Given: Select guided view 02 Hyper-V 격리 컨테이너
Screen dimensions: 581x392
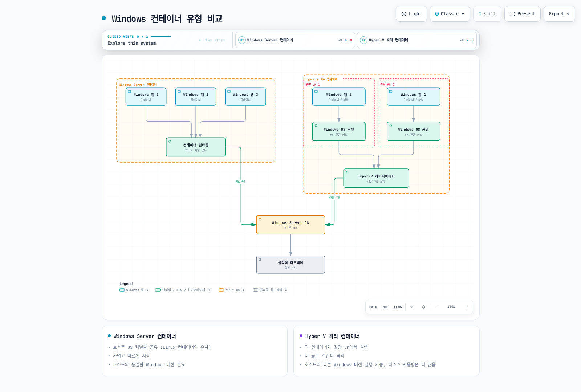Looking at the screenshot, I should coord(417,40).
